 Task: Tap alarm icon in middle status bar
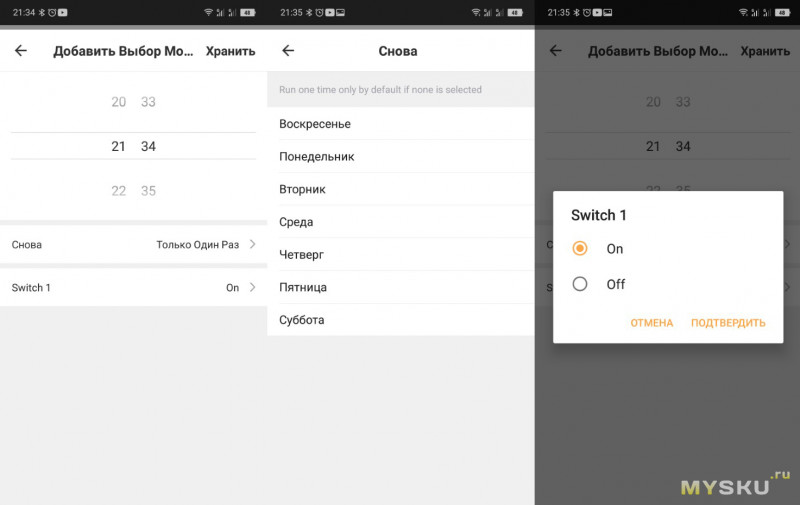click(x=319, y=12)
